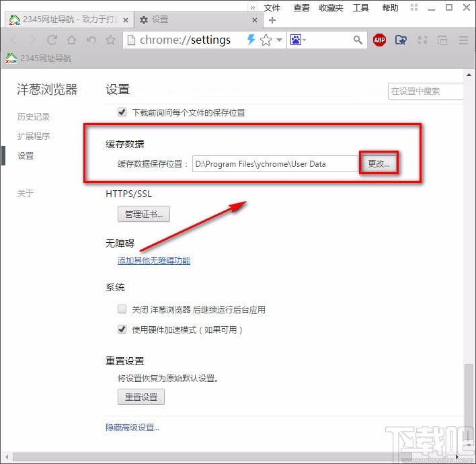Go forward with the forward arrow

[32, 40]
